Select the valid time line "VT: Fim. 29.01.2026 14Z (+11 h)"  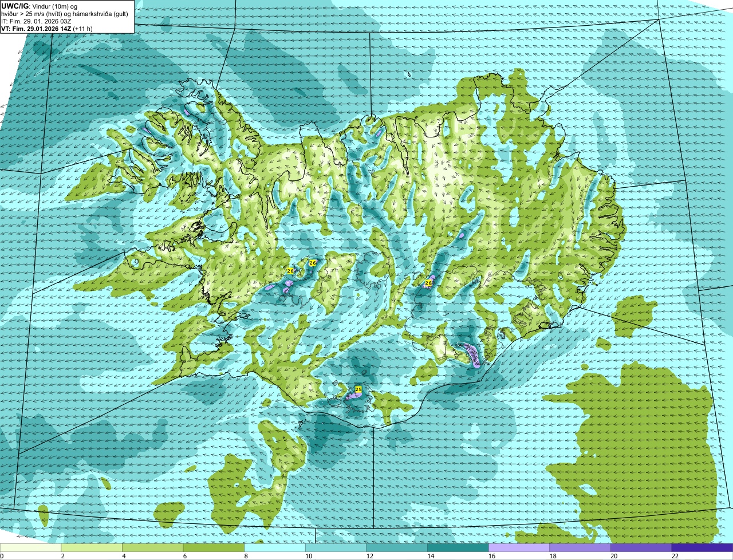coord(47,28)
